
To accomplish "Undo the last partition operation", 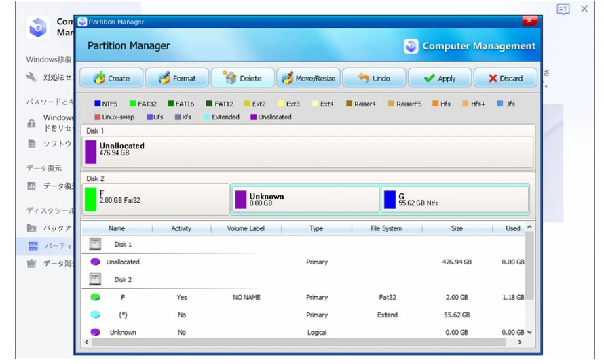I will click(x=374, y=78).
